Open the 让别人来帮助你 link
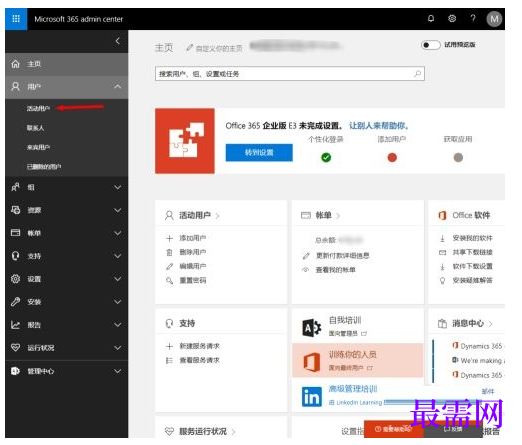This screenshot has width=522, height=445. [379, 126]
